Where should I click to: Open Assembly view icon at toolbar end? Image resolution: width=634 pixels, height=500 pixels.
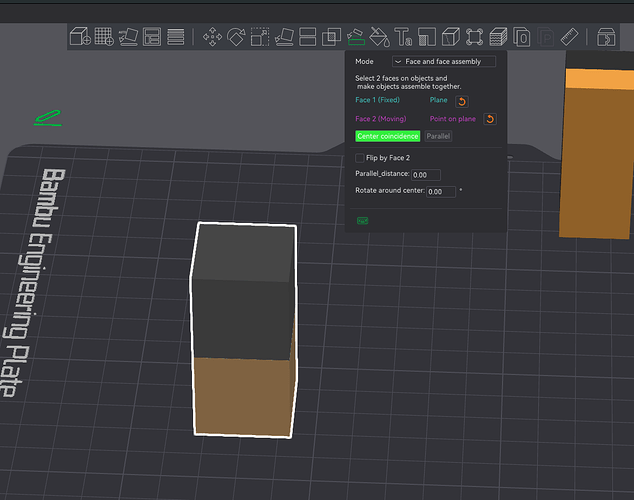pyautogui.click(x=606, y=37)
